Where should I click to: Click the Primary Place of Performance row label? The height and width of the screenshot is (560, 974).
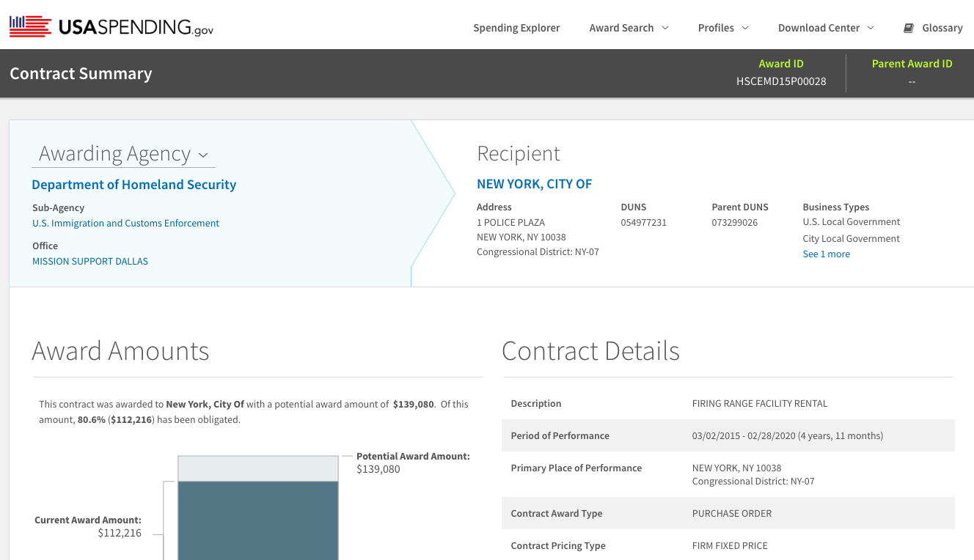pyautogui.click(x=576, y=468)
